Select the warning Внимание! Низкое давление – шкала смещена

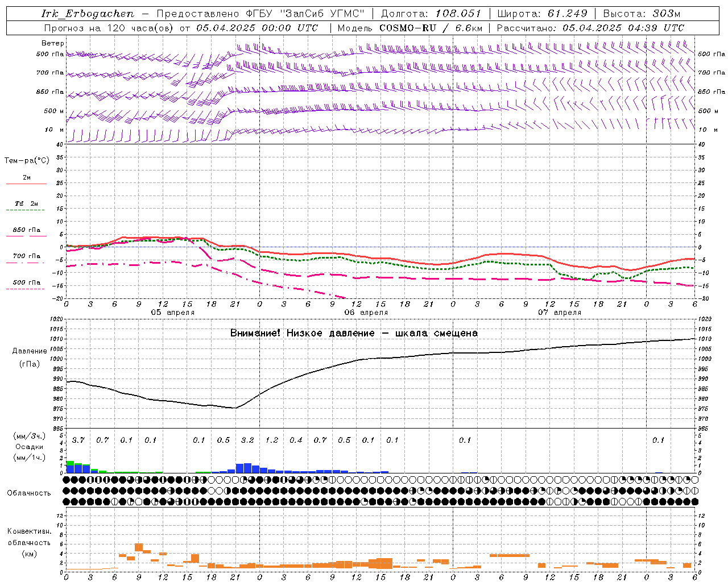354,333
